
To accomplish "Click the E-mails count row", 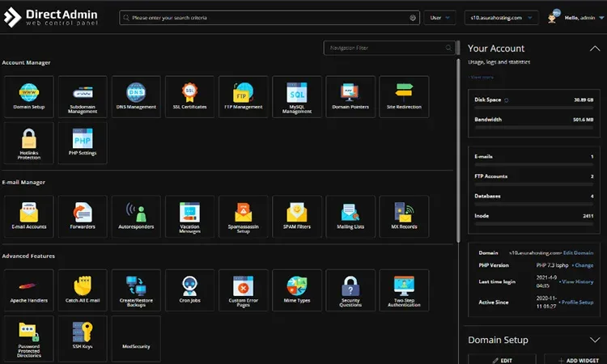I will pyautogui.click(x=534, y=157).
